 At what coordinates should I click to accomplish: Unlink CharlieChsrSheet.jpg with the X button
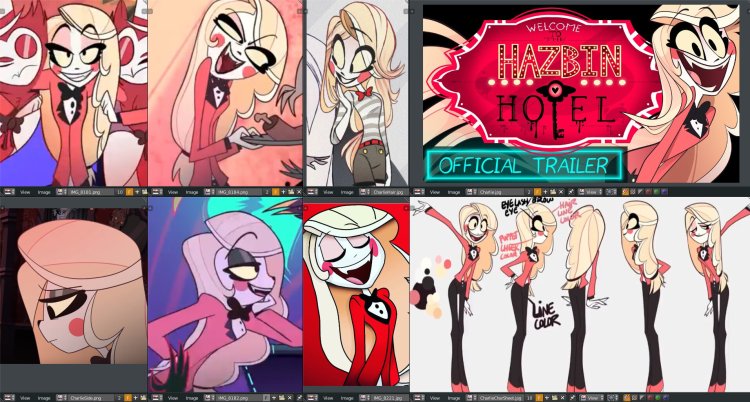(562, 397)
